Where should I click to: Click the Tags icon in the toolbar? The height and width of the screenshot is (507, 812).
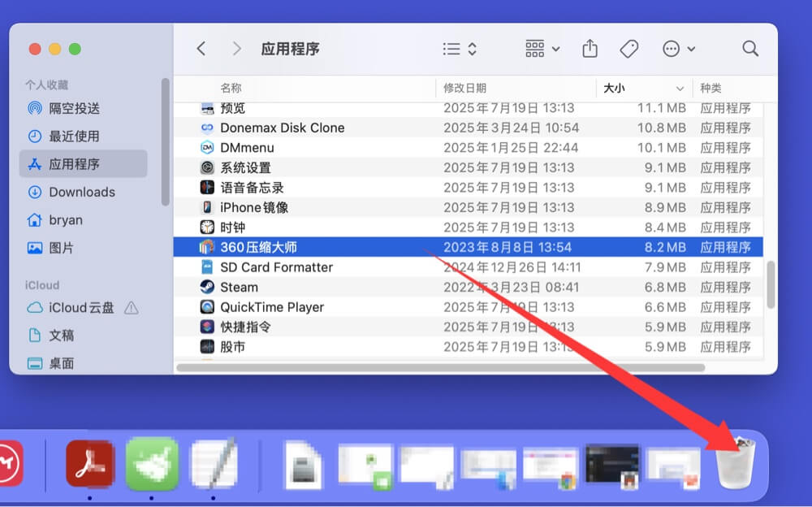tap(629, 48)
